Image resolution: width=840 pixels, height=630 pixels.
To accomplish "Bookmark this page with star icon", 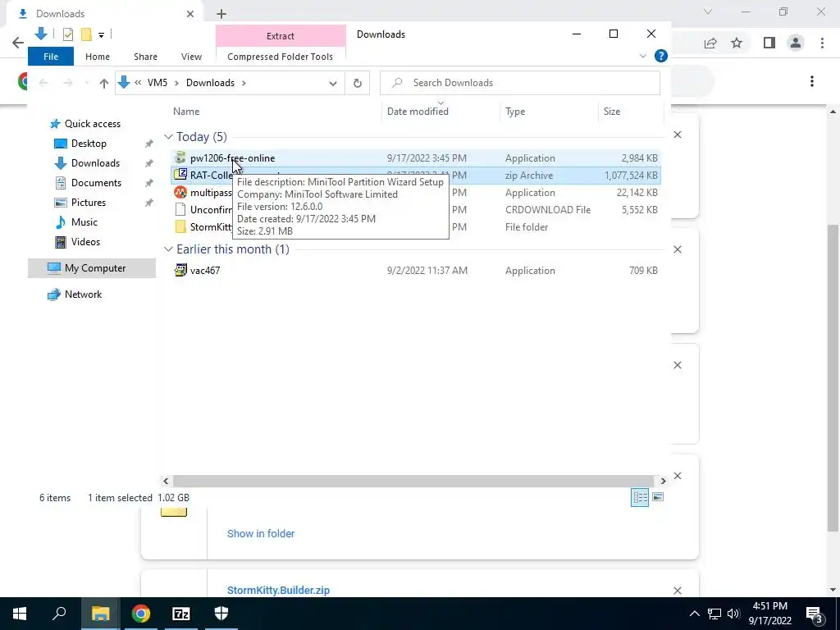I will (x=737, y=43).
